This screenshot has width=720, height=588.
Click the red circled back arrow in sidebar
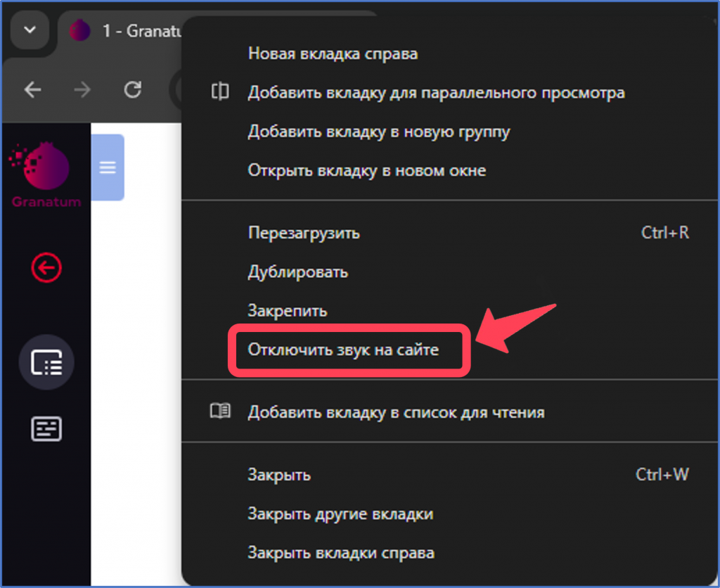[x=46, y=267]
